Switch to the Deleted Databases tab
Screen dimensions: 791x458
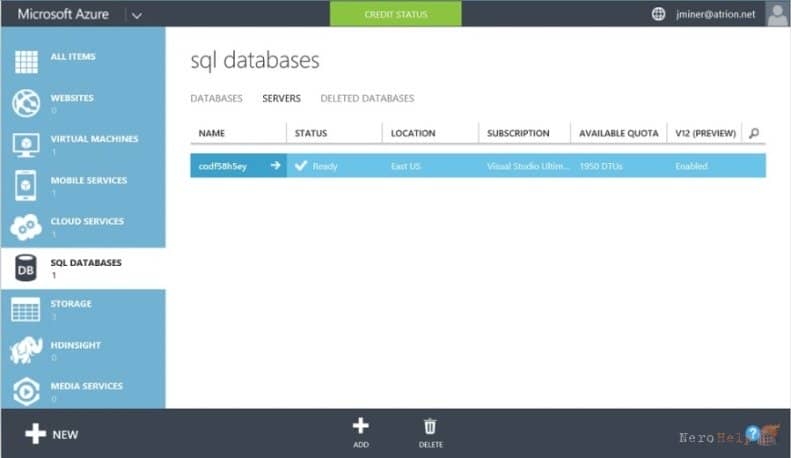tap(367, 98)
